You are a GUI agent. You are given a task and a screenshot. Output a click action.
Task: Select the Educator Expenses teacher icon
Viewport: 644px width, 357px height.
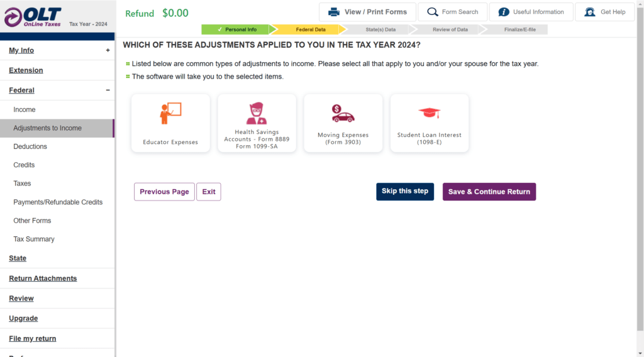170,113
